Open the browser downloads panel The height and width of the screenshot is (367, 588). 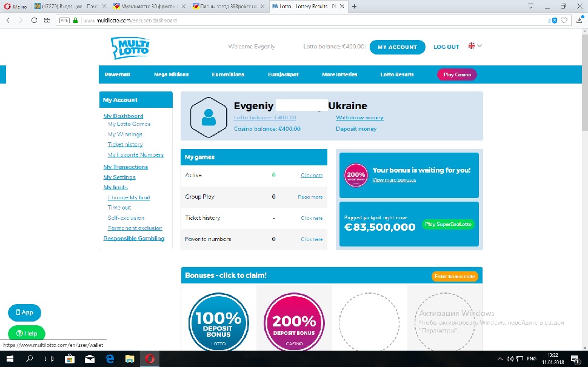580,20
